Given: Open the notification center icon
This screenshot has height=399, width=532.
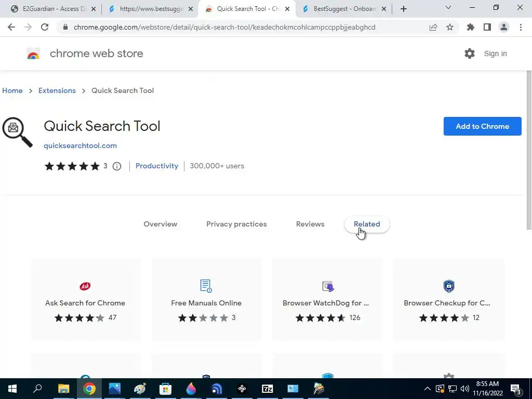Looking at the screenshot, I should (515, 389).
